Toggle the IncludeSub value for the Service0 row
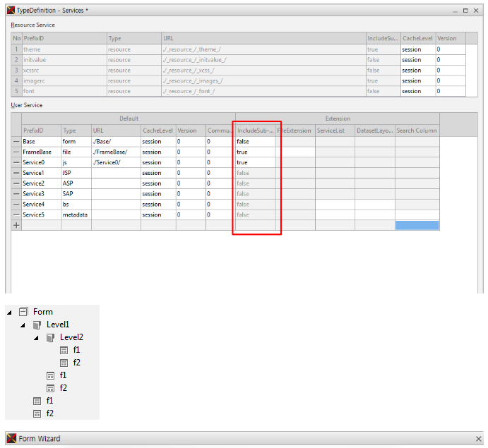This screenshot has height=448, width=488. point(255,162)
